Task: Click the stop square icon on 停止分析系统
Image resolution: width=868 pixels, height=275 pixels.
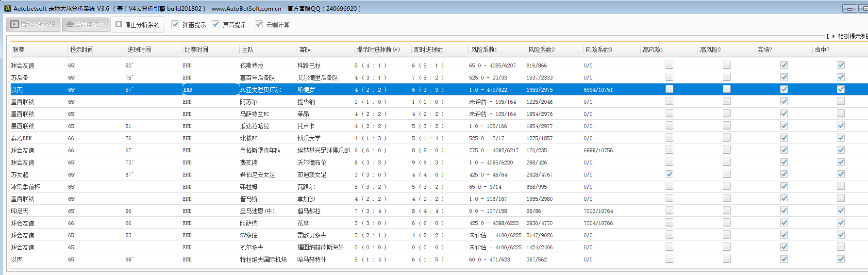Action: 118,24
